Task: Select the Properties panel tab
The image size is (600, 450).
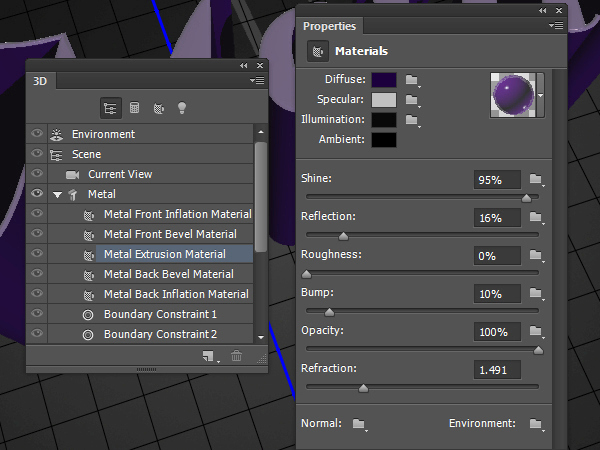Action: coord(330,27)
